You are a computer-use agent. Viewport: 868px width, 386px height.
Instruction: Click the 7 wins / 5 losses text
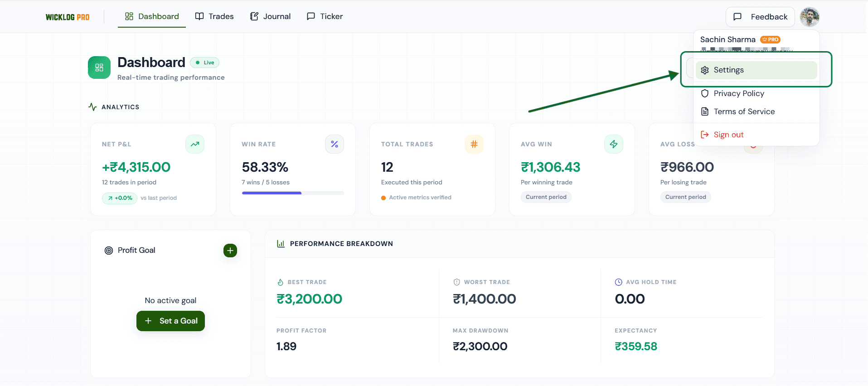click(x=266, y=182)
